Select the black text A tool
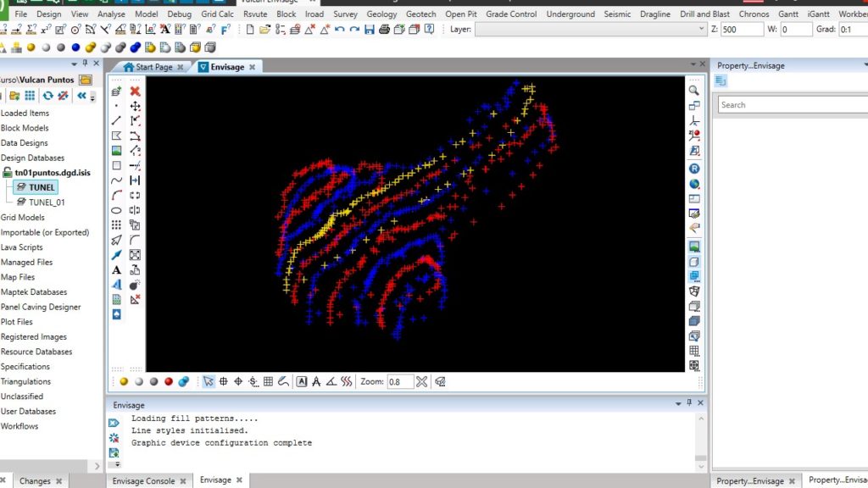Viewport: 868px width, 488px height. click(x=116, y=270)
